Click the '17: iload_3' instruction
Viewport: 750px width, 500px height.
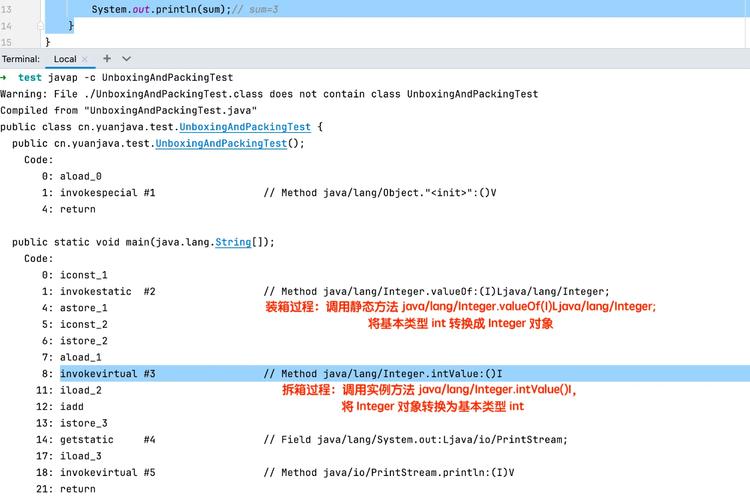click(69, 456)
